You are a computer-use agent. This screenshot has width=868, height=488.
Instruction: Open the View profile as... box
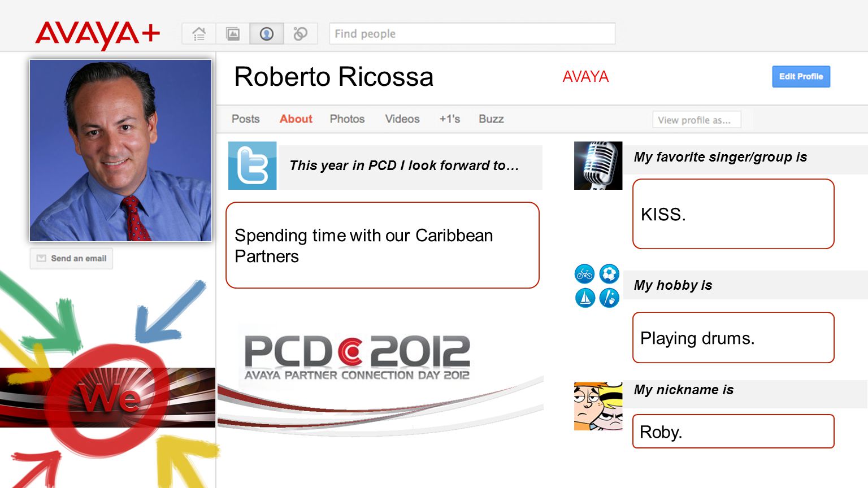coord(697,120)
